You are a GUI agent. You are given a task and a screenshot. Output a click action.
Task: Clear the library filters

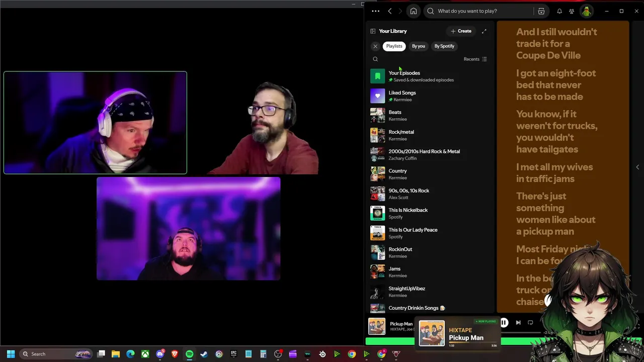(x=375, y=46)
